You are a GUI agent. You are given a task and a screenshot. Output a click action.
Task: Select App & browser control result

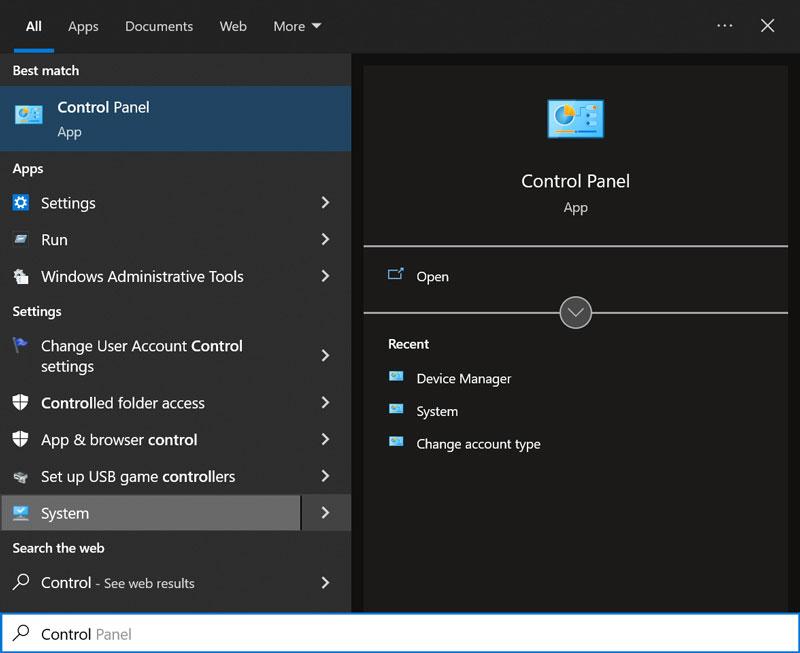point(151,439)
